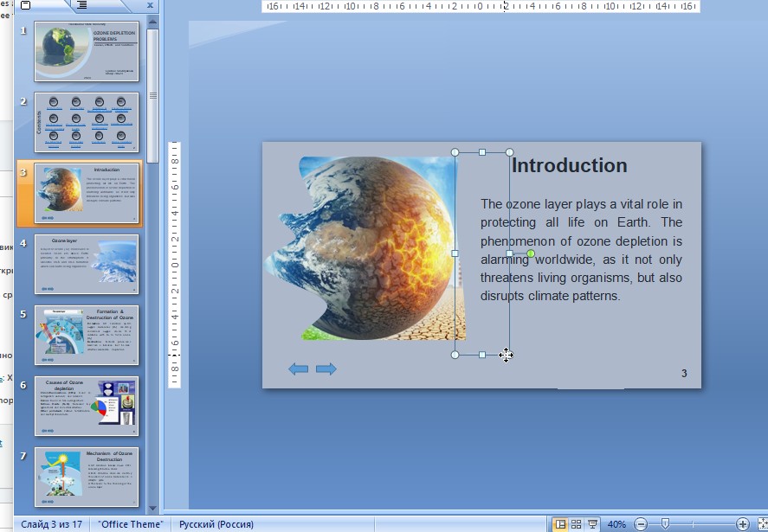
Task: Click the bottom-middle sizing handle
Action: tap(482, 355)
